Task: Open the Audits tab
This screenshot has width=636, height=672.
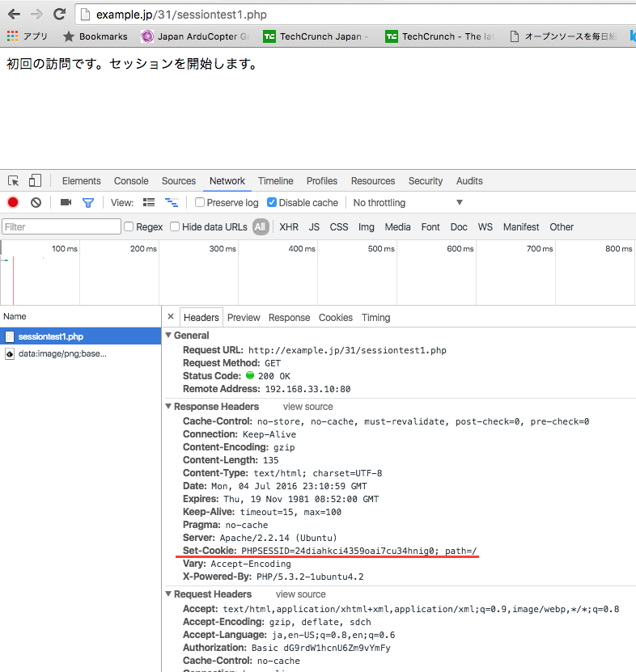Action: click(x=469, y=181)
